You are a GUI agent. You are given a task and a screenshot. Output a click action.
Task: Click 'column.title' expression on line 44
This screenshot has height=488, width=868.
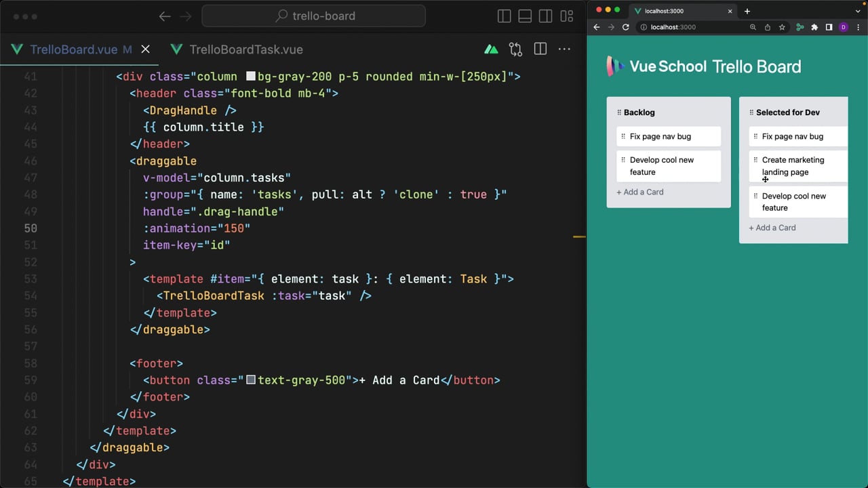[203, 127]
